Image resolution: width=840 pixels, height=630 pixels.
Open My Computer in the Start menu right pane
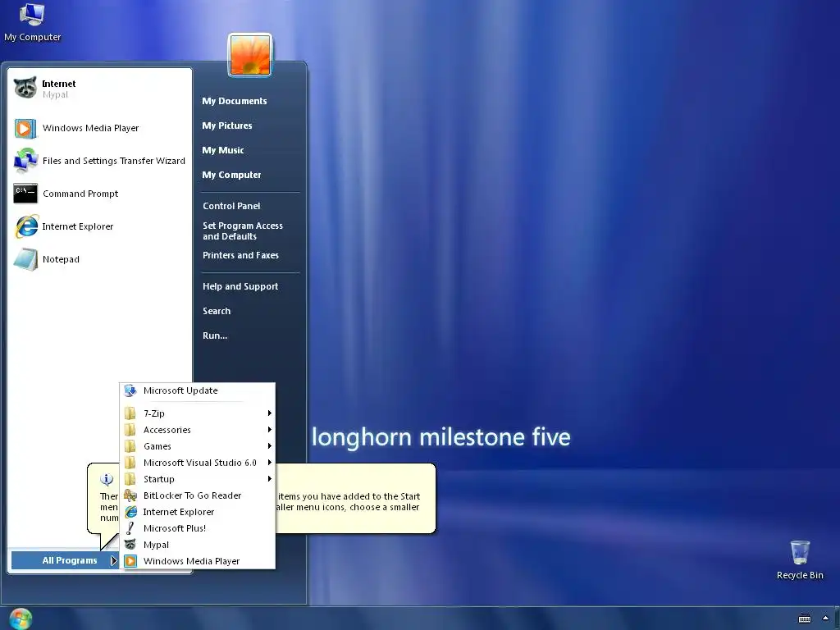[231, 175]
